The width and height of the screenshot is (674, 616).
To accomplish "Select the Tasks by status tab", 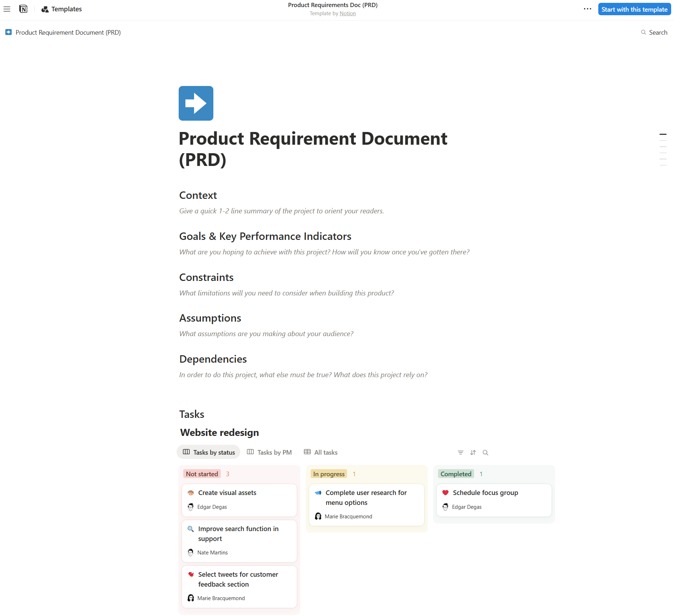I will coord(208,452).
